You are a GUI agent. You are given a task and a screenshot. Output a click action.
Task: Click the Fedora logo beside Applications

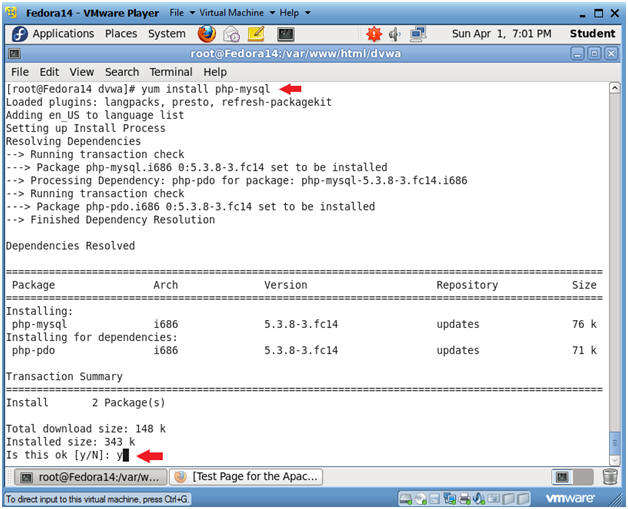pyautogui.click(x=19, y=34)
